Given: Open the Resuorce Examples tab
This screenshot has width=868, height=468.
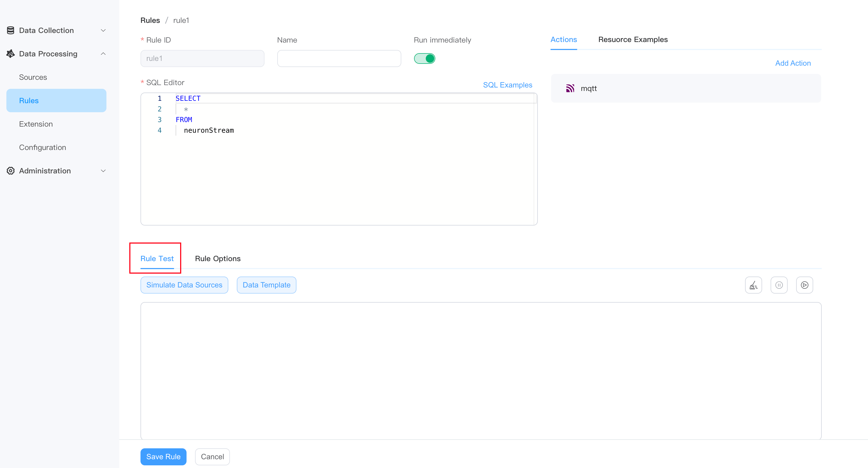Looking at the screenshot, I should 633,39.
